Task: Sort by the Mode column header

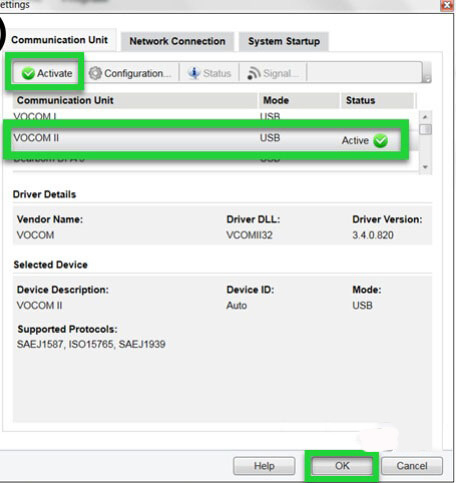Action: (299, 100)
